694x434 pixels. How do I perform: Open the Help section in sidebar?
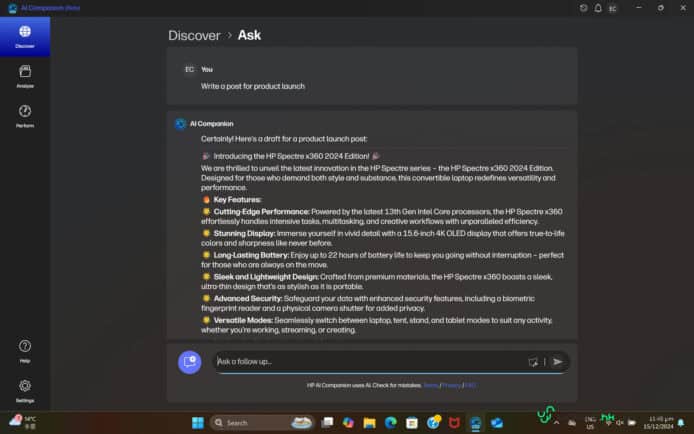(25, 351)
